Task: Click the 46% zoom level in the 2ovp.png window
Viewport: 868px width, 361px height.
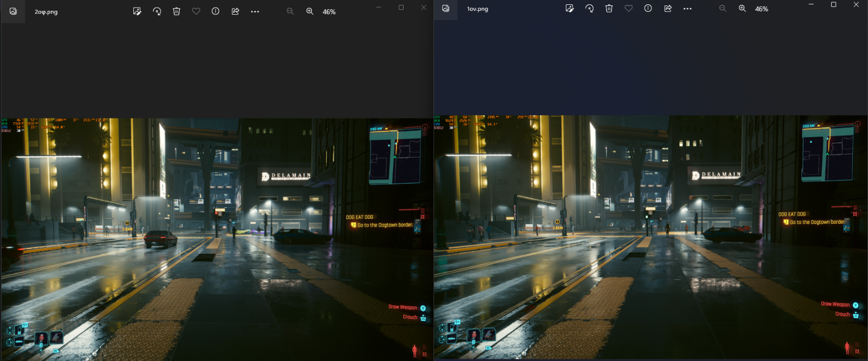Action: 329,12
